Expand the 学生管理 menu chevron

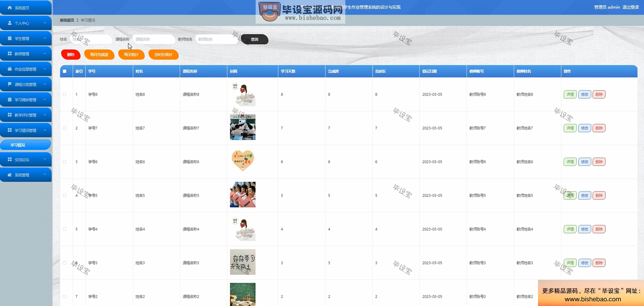[45, 38]
